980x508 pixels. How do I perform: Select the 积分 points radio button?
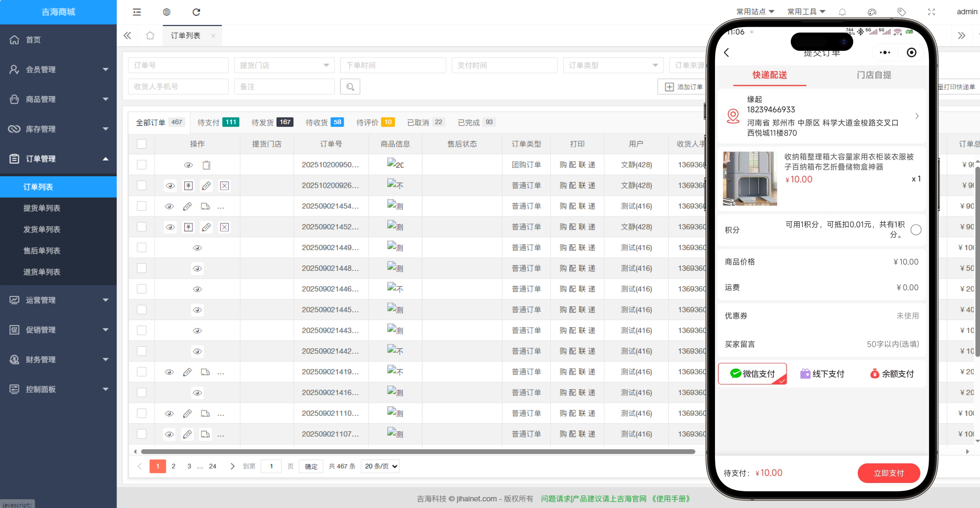(x=916, y=230)
